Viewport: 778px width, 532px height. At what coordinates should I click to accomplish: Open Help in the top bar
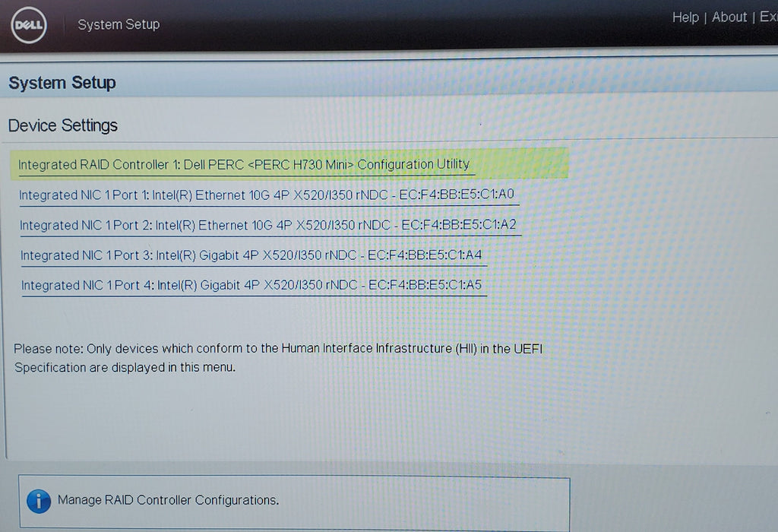pos(685,17)
